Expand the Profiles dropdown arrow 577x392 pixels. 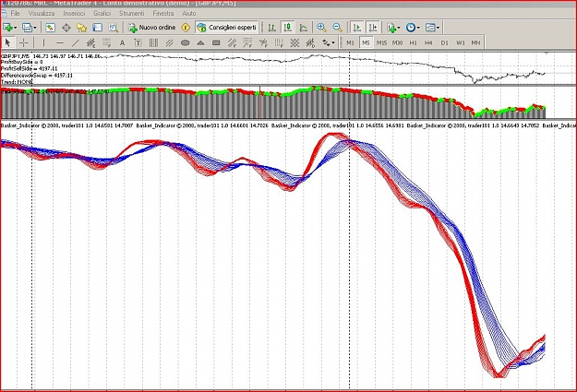(x=35, y=28)
